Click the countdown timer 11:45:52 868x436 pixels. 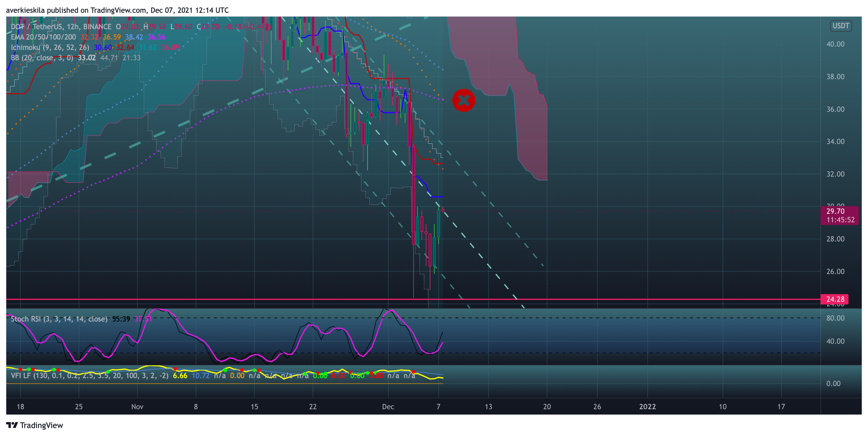pyautogui.click(x=840, y=220)
